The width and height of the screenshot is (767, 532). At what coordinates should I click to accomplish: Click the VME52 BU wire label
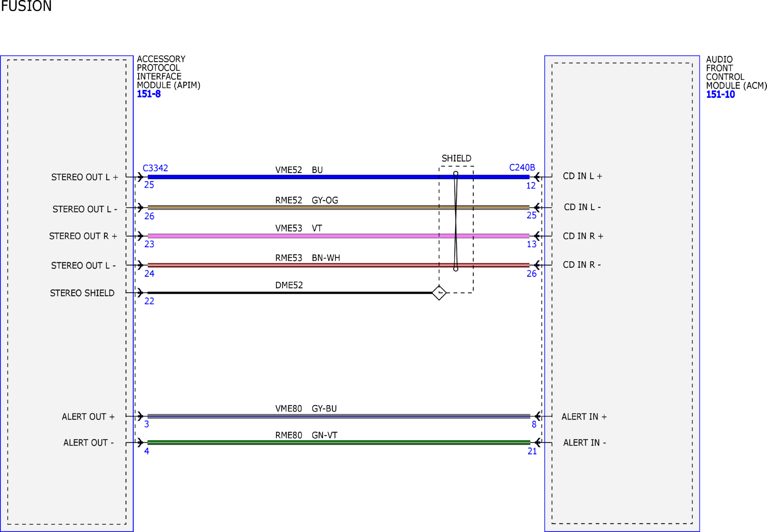coord(299,170)
